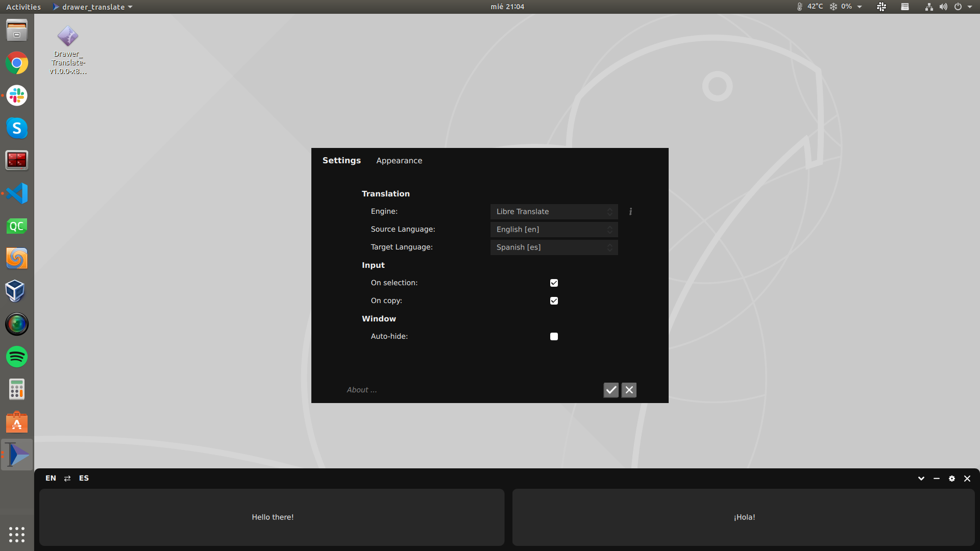Open the Target Language dropdown
The image size is (980, 551).
click(x=554, y=247)
